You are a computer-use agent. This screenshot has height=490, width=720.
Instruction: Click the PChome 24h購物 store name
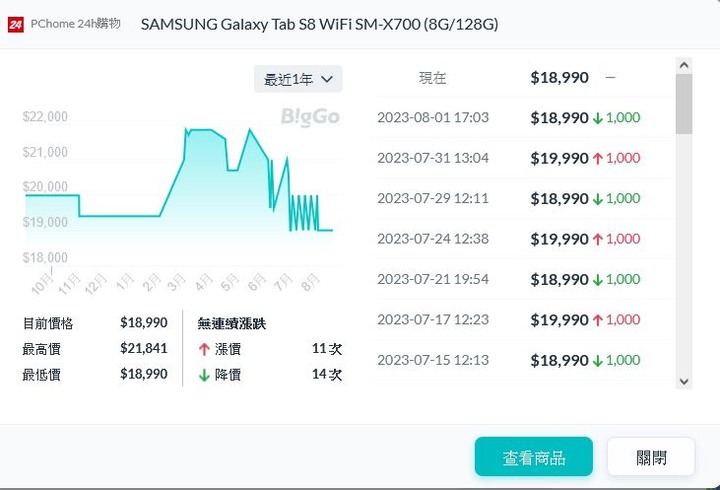(x=76, y=24)
